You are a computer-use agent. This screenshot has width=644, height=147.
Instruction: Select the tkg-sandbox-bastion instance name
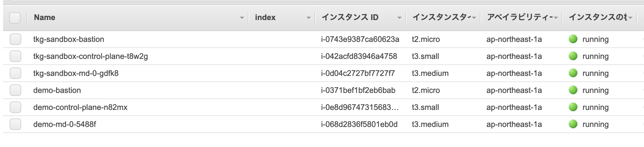(69, 39)
